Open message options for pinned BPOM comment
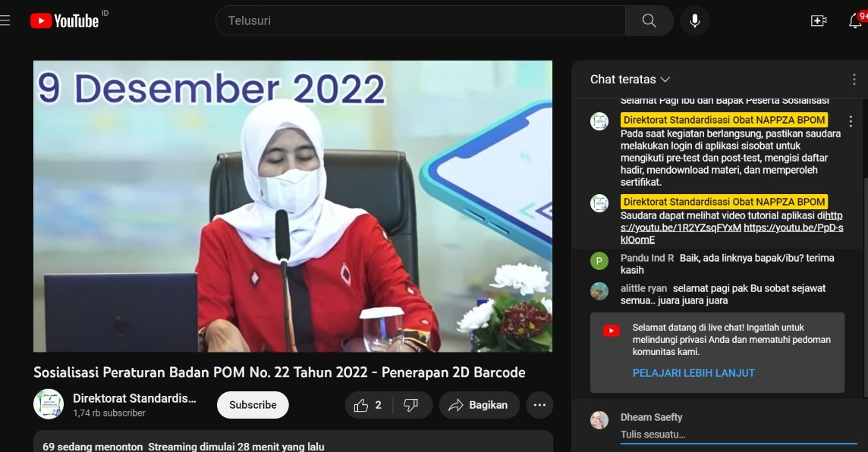Screen dimensions: 868x452 pyautogui.click(x=851, y=121)
